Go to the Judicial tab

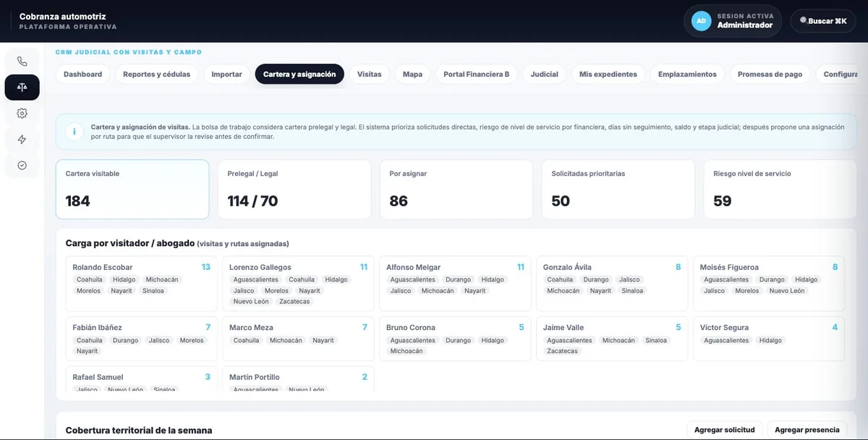click(545, 75)
